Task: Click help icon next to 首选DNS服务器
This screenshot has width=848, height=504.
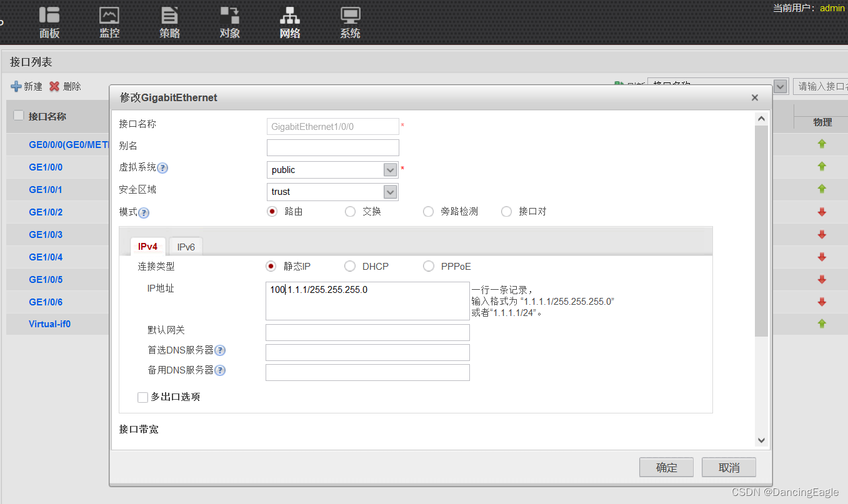Action: [x=220, y=350]
